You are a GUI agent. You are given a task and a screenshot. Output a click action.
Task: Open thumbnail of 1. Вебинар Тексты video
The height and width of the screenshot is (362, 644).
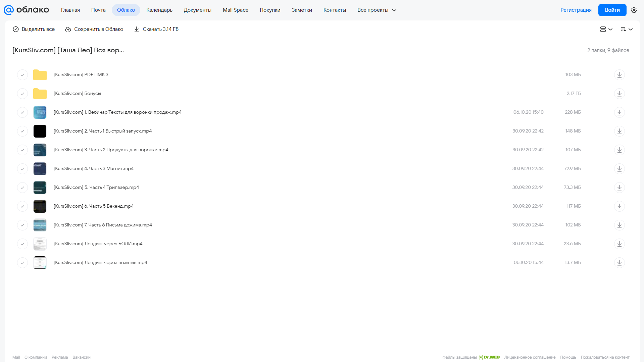(40, 112)
